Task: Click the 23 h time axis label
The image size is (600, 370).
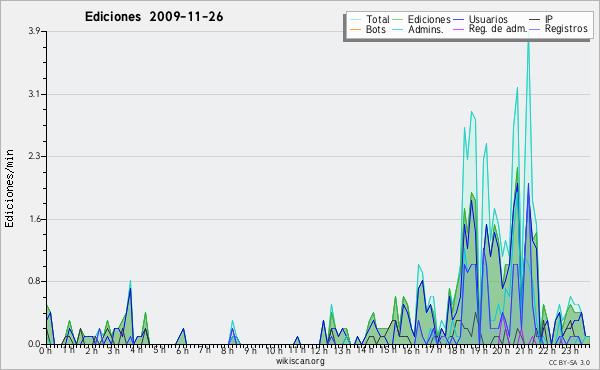Action: pyautogui.click(x=570, y=350)
